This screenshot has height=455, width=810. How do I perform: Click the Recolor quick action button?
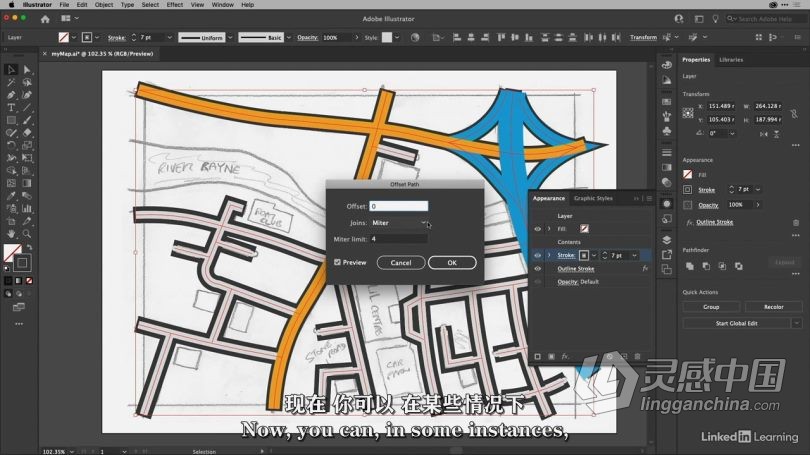point(773,307)
